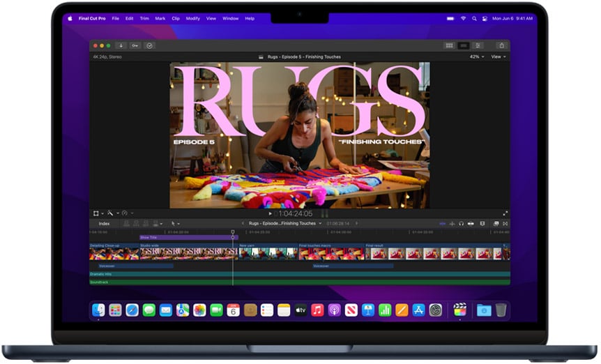Screen dimensions: 601x364
Task: Select the Studio wide clip
Action: tap(189, 252)
